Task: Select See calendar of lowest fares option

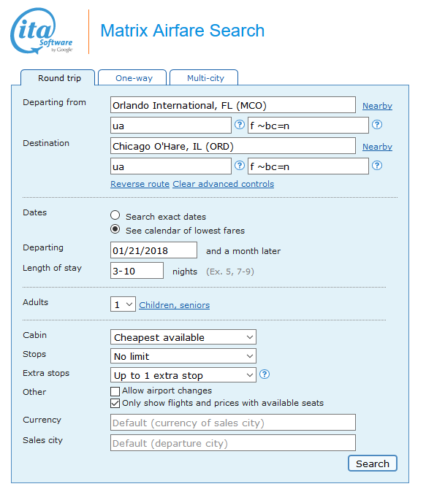Action: point(115,229)
